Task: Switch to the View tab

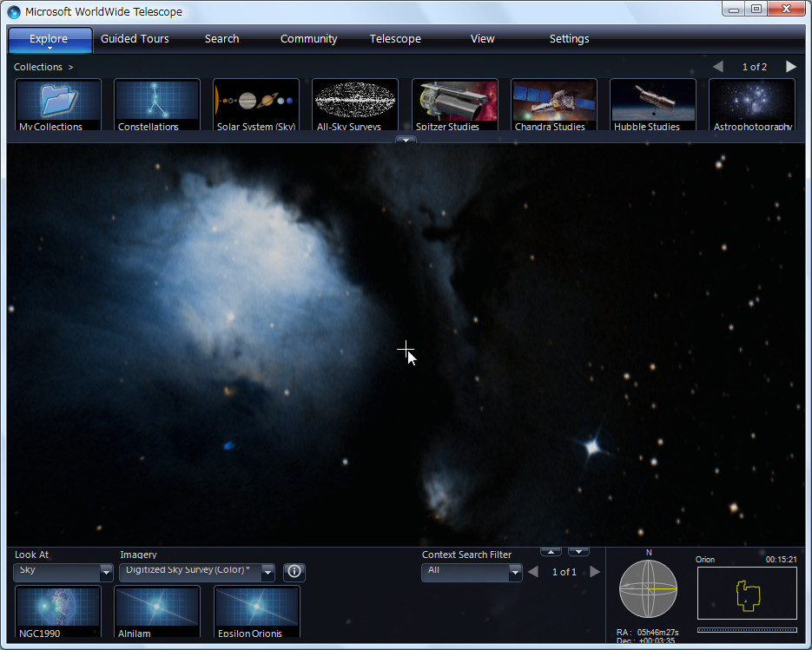Action: 482,39
